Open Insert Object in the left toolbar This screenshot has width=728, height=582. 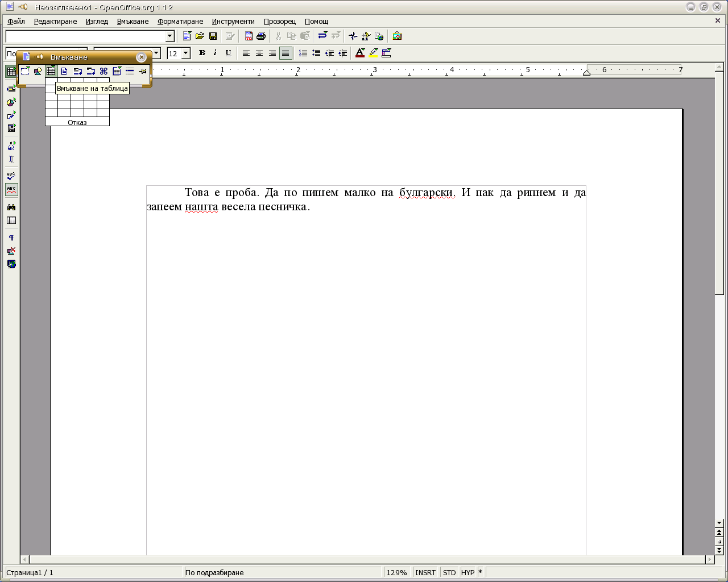coord(11,102)
